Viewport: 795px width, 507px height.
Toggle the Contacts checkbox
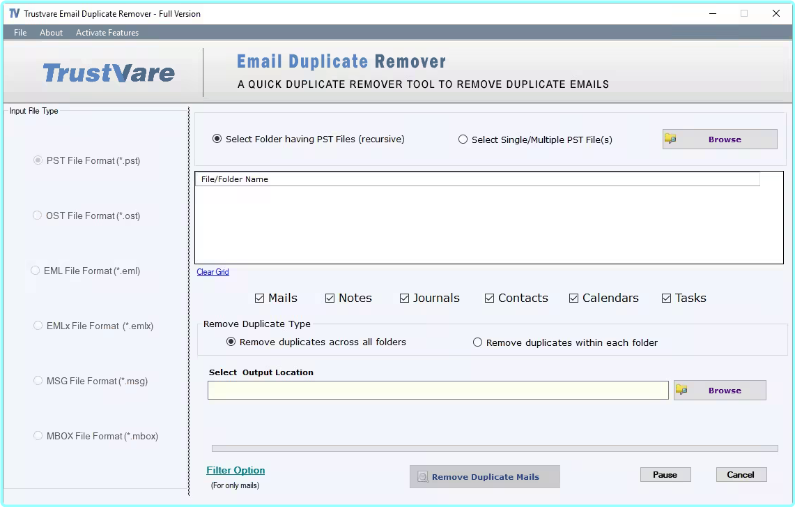(489, 298)
